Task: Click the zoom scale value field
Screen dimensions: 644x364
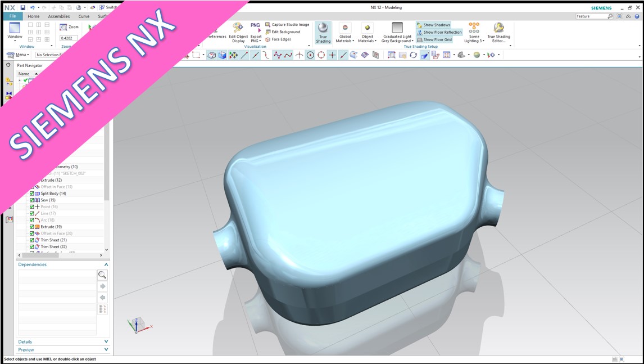Action: tap(69, 38)
